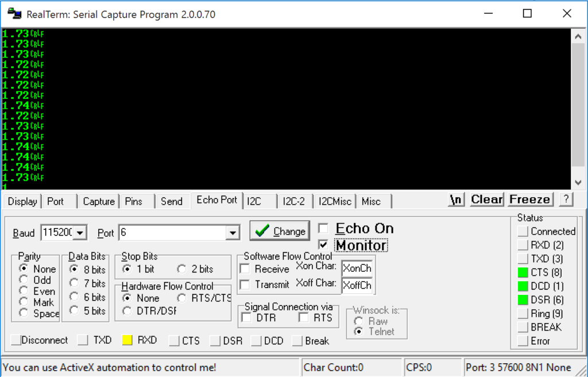This screenshot has width=588, height=377.
Task: Open the Port selection dropdown
Action: [x=234, y=232]
